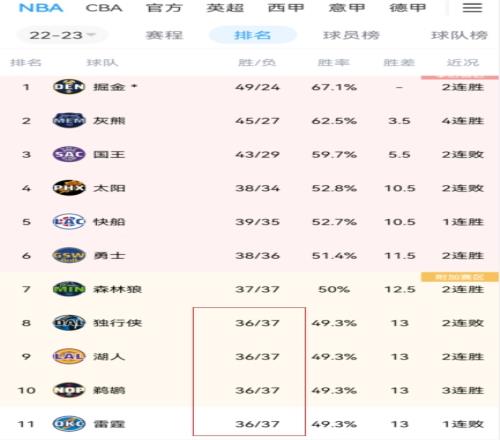Open the 赛程 schedule tab
Image resolution: width=500 pixels, height=440 pixels.
pyautogui.click(x=164, y=35)
